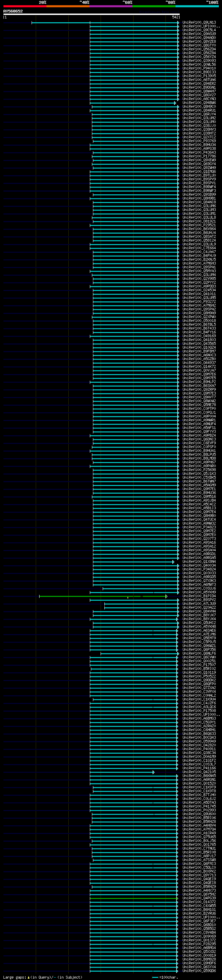Click the hit label UniRef100_P28295
The height and width of the screenshot is (980, 222).
[x=199, y=944]
